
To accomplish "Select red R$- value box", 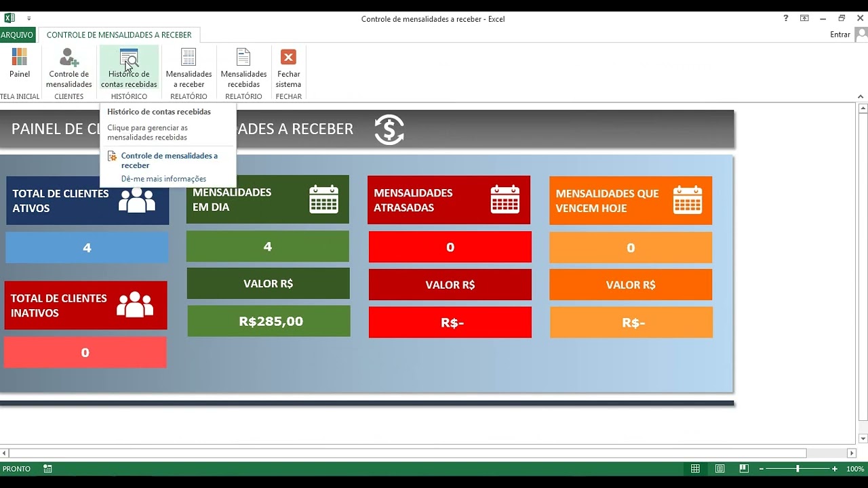I will pyautogui.click(x=450, y=323).
